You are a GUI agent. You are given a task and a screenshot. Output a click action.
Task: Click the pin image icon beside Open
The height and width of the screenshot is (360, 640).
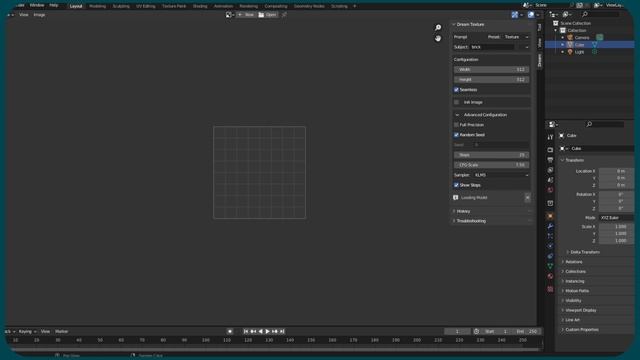(x=284, y=15)
